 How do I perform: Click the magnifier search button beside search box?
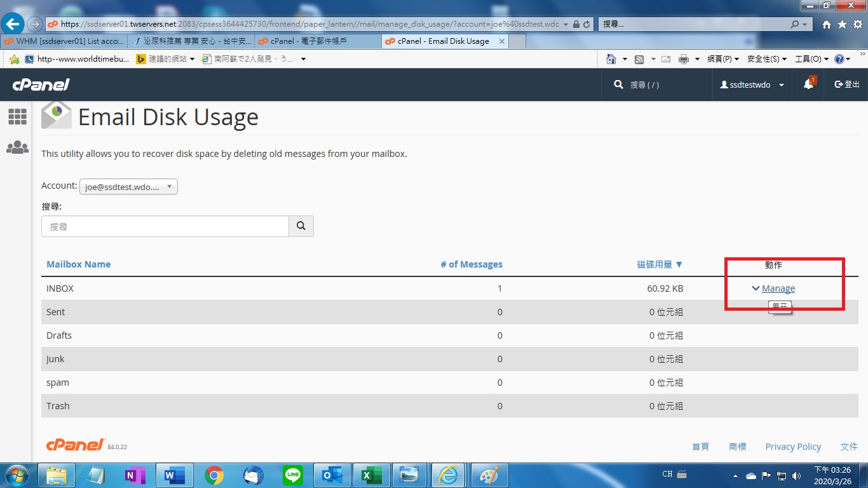301,226
